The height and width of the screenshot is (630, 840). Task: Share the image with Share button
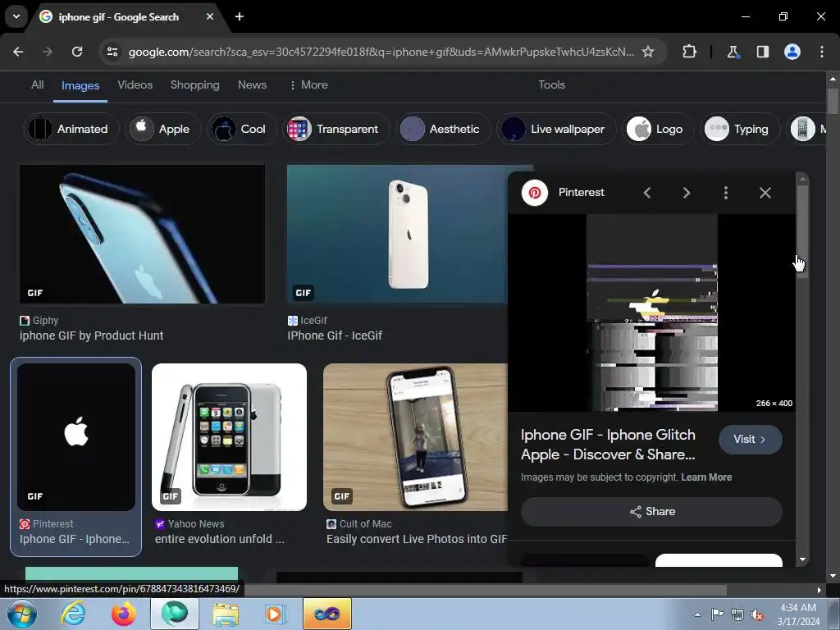pyautogui.click(x=651, y=512)
